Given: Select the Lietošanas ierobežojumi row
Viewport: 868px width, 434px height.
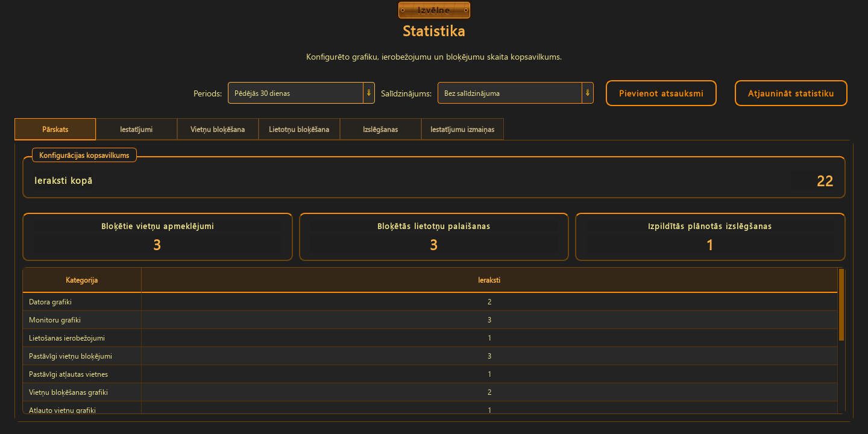Looking at the screenshot, I should pyautogui.click(x=430, y=338).
